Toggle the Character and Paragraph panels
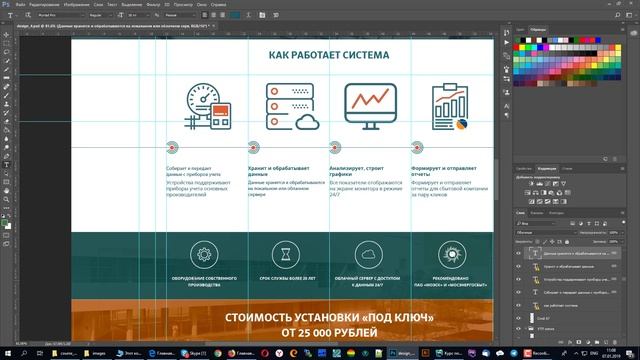Viewport: 640px width, 360px height. [262, 15]
